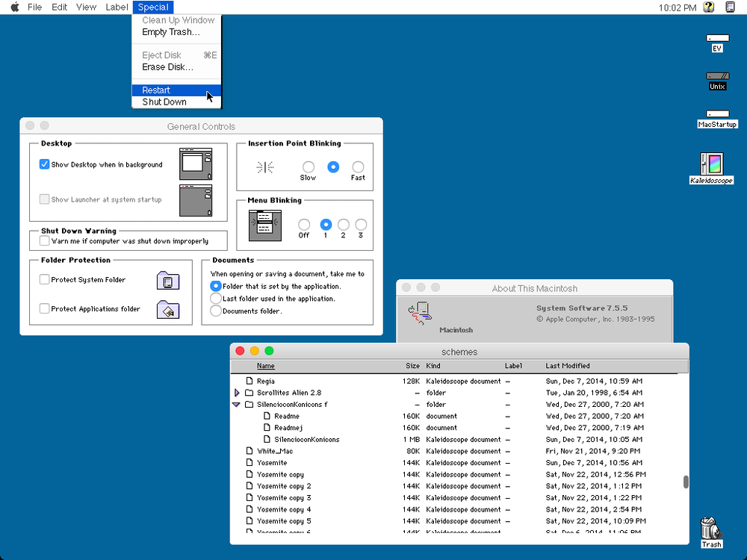
Task: Set insertion point blinking to Fast
Action: pos(358,167)
